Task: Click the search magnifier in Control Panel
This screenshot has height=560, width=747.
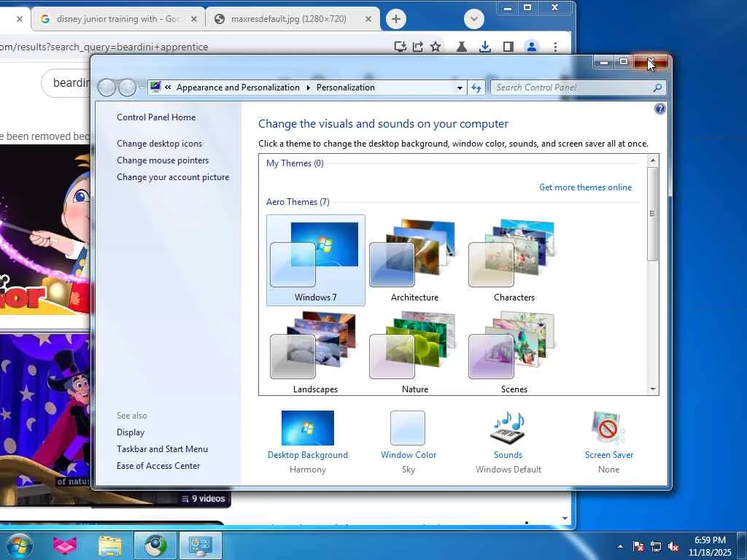Action: coord(657,87)
